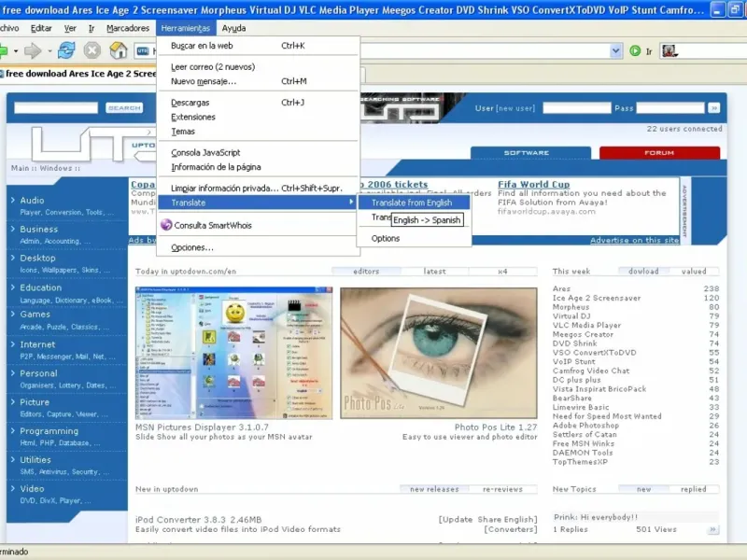Click the site SEARCH button
The image size is (747, 560).
coord(124,108)
